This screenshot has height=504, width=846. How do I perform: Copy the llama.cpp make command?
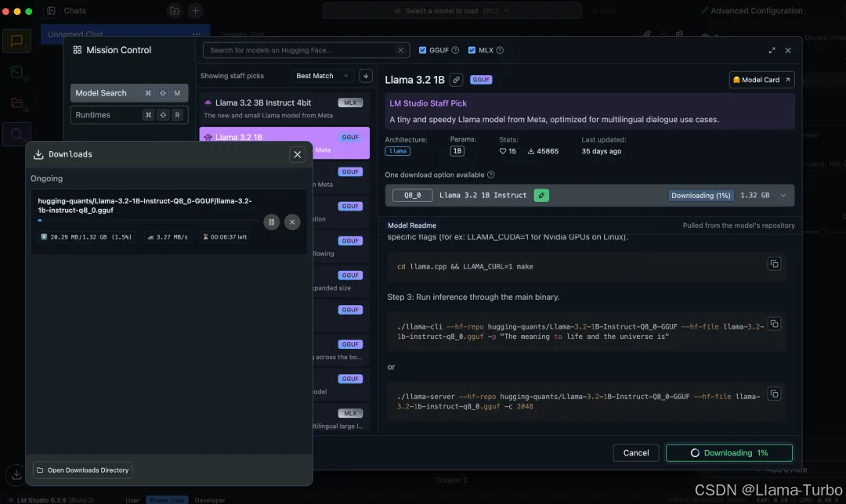click(x=774, y=264)
